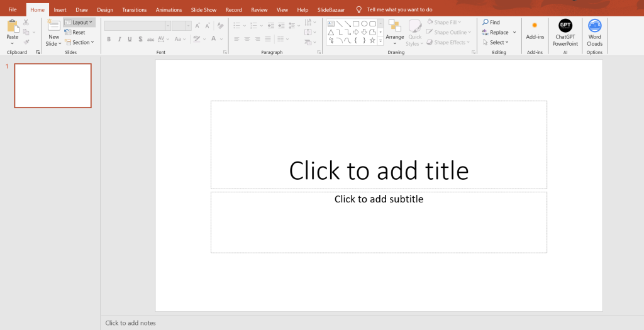Select the slide 1 thumbnail
Image resolution: width=644 pixels, height=330 pixels.
(x=53, y=85)
